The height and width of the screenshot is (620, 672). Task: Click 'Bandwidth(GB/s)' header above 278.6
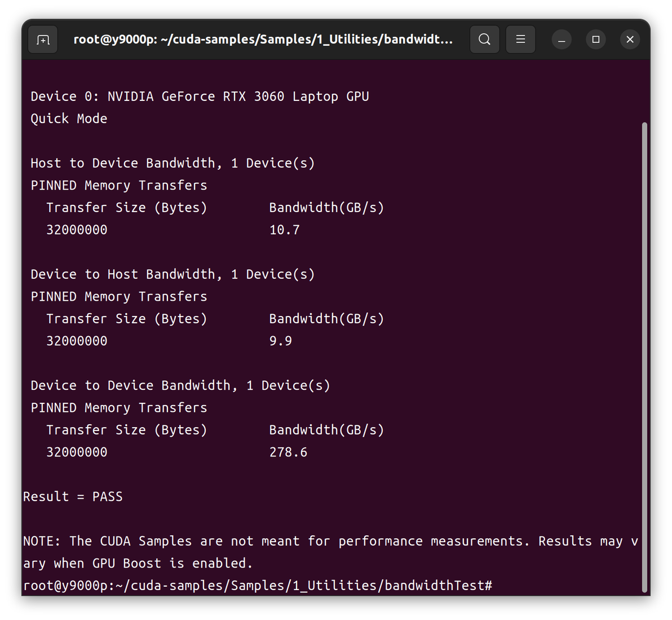pyautogui.click(x=326, y=430)
